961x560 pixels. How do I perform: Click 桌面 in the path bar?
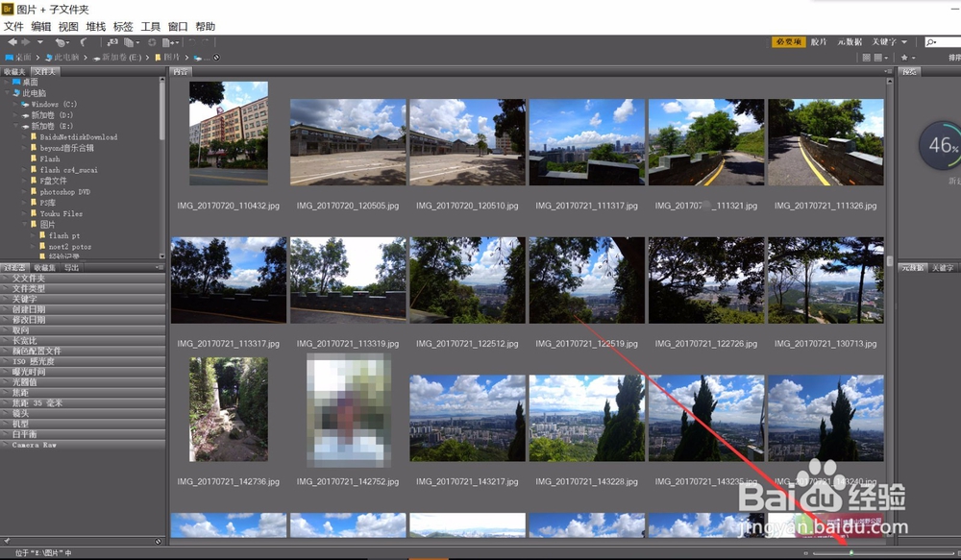[x=18, y=58]
